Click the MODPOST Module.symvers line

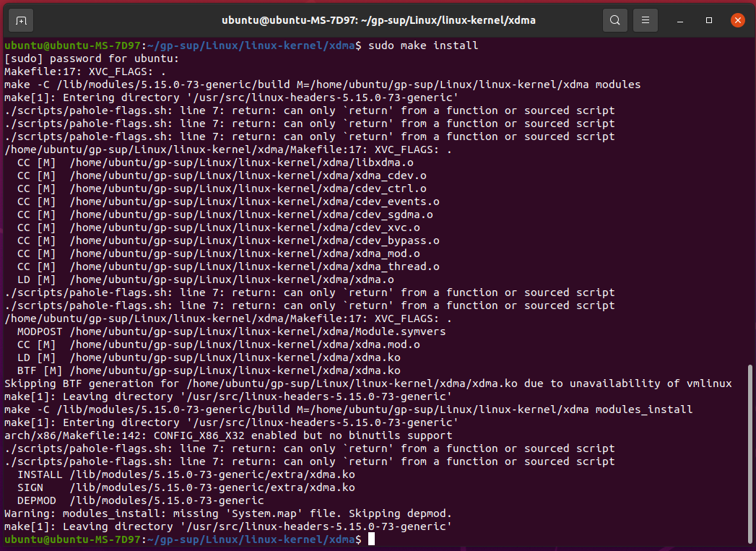pos(232,331)
